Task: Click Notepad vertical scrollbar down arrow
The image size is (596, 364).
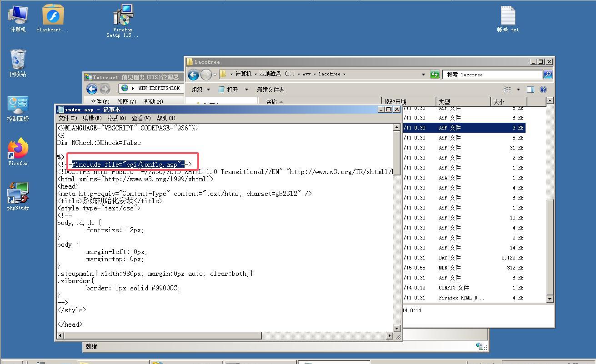Action: point(396,328)
